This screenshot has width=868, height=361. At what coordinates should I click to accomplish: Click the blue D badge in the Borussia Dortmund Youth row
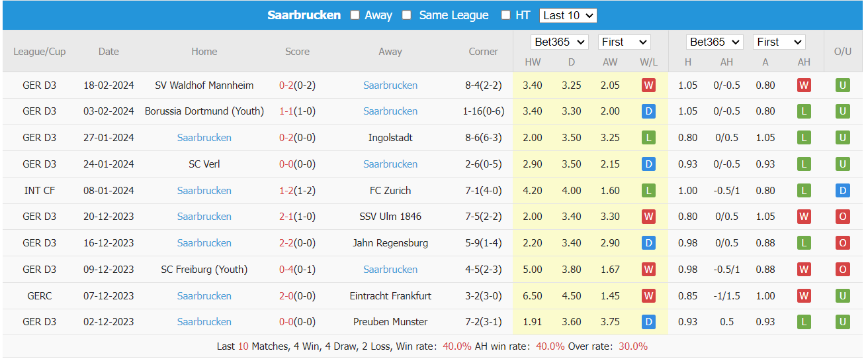coord(648,111)
